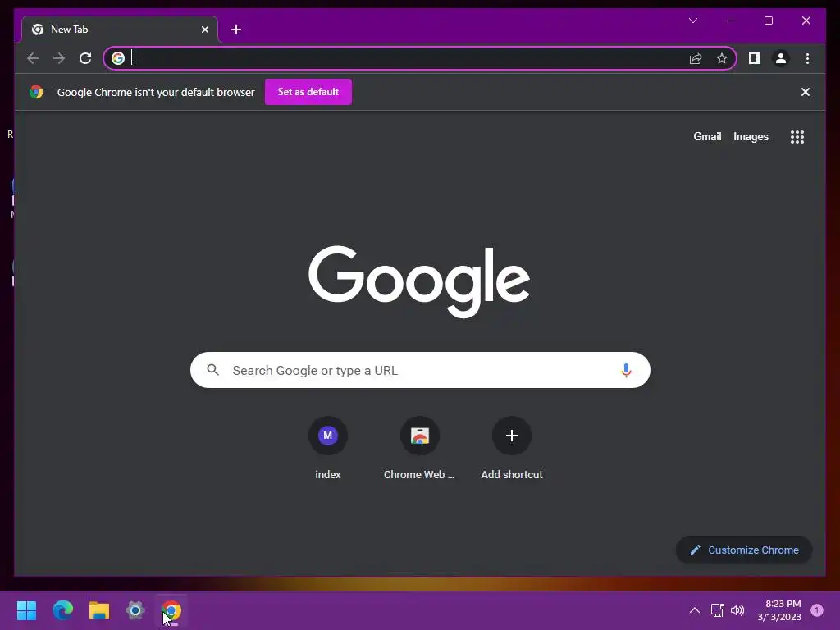
Task: Open Images link
Action: [x=751, y=137]
